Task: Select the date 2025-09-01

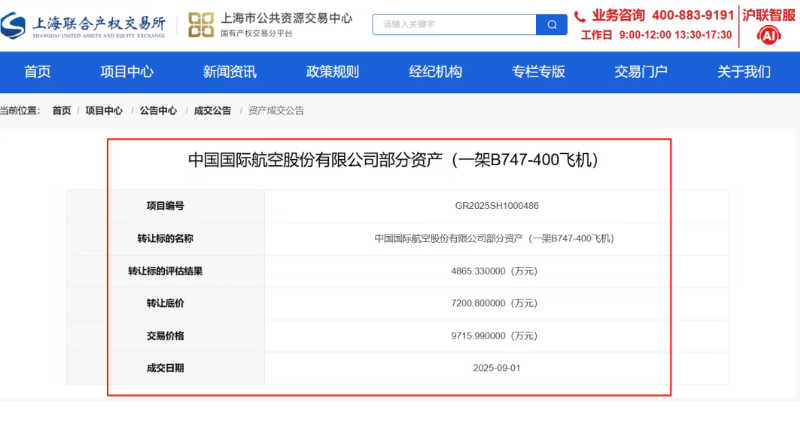Action: click(496, 368)
